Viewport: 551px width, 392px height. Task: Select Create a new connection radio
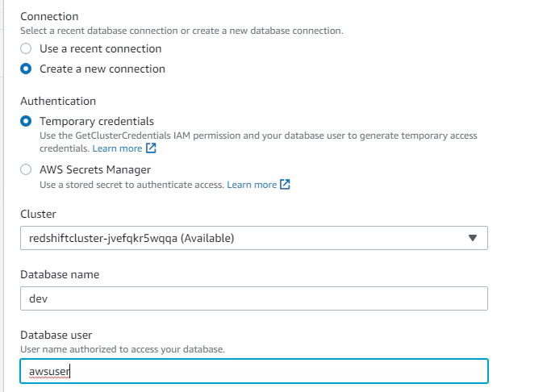(x=26, y=69)
